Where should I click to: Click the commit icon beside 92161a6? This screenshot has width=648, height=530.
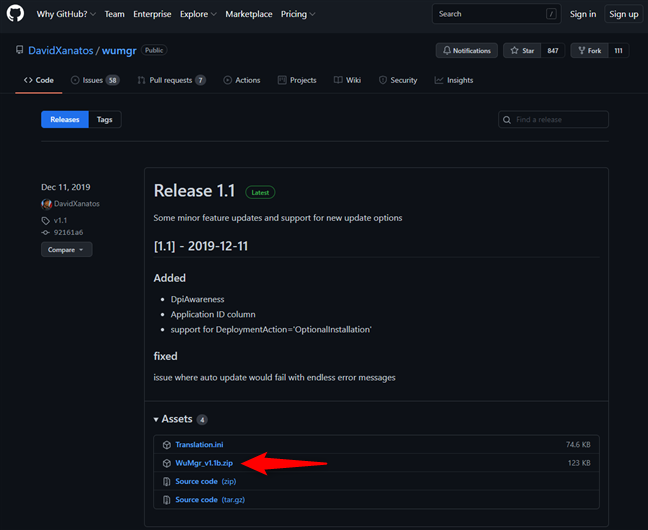click(x=45, y=232)
